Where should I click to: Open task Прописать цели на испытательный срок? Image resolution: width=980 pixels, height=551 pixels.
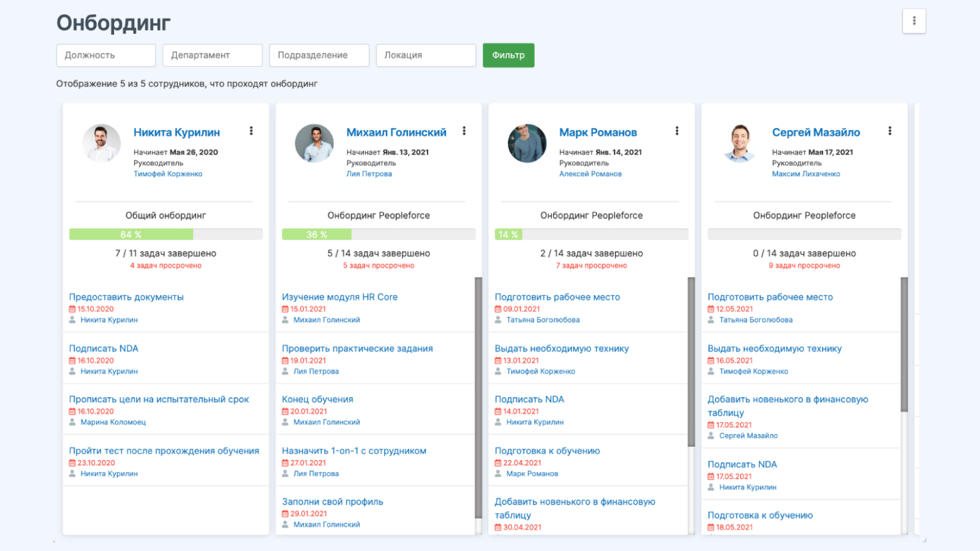coord(159,399)
